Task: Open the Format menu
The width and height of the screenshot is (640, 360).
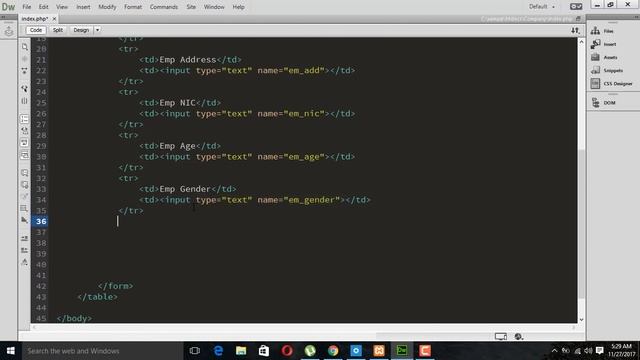Action: click(133, 7)
